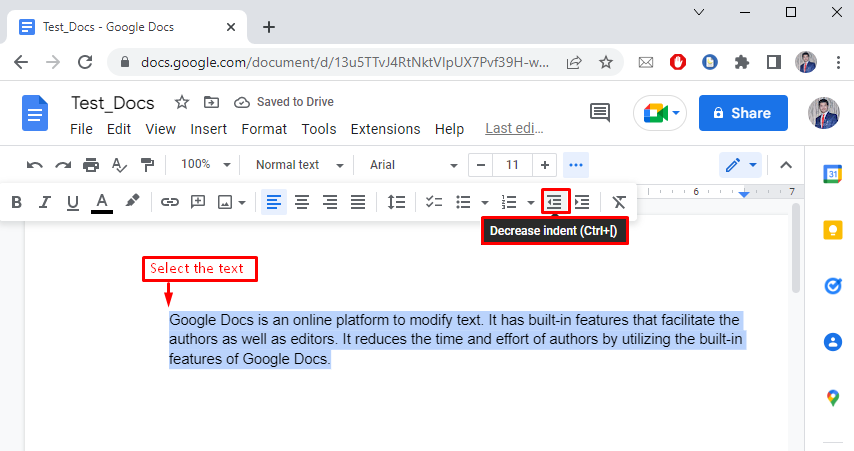Set left alignment
The height and width of the screenshot is (451, 854).
click(274, 202)
